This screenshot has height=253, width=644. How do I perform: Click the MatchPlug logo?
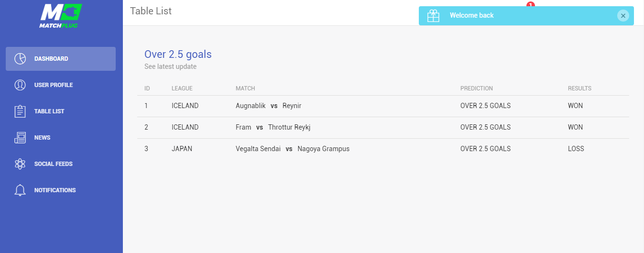click(61, 15)
